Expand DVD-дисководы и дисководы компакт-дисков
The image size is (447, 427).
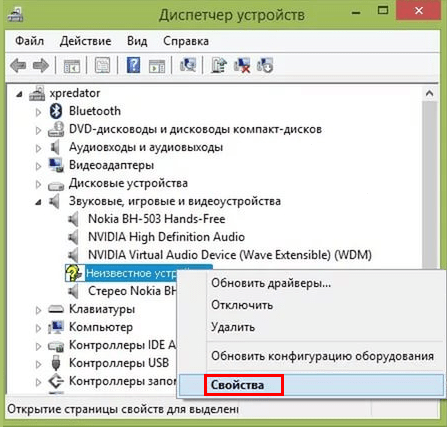[x=38, y=130]
